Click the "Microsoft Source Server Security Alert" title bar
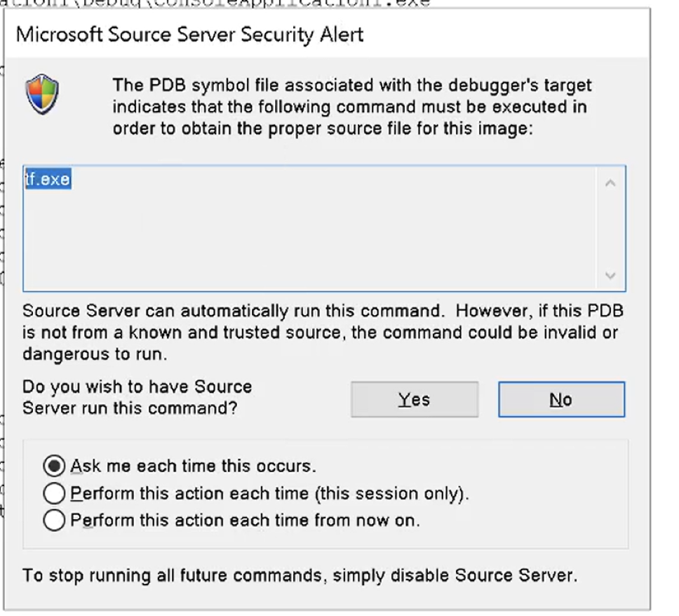 [x=189, y=34]
